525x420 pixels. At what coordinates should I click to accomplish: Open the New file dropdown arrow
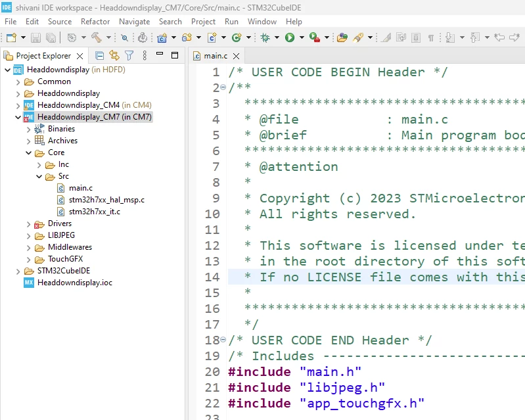click(23, 37)
